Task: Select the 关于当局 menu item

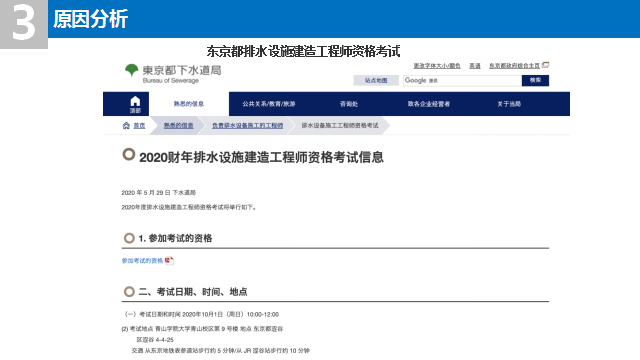Action: tap(509, 104)
